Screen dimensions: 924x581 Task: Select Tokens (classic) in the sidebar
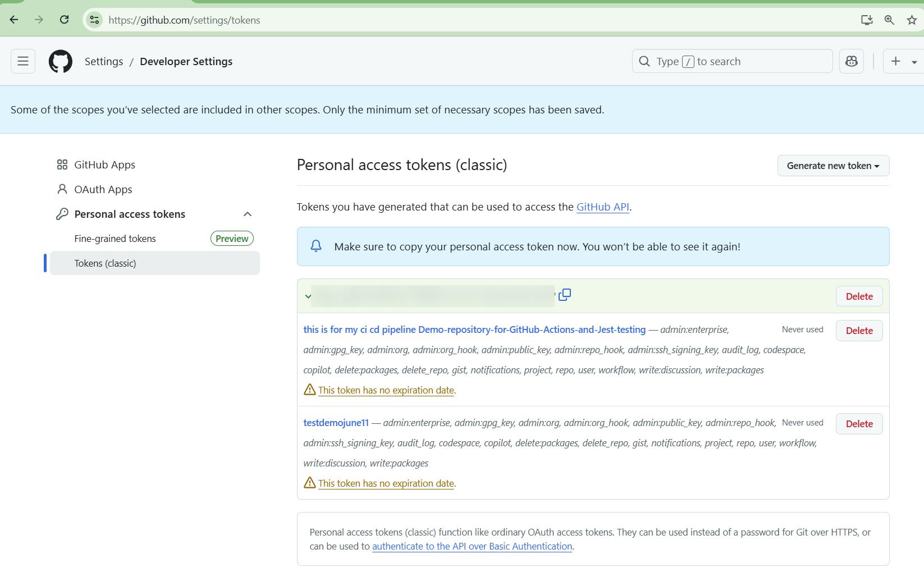(x=155, y=263)
